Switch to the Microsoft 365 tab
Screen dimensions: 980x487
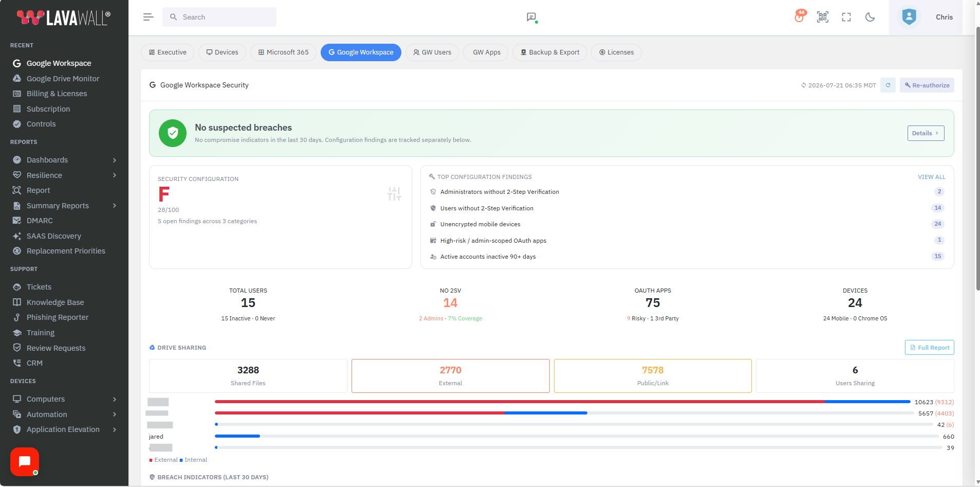(283, 52)
